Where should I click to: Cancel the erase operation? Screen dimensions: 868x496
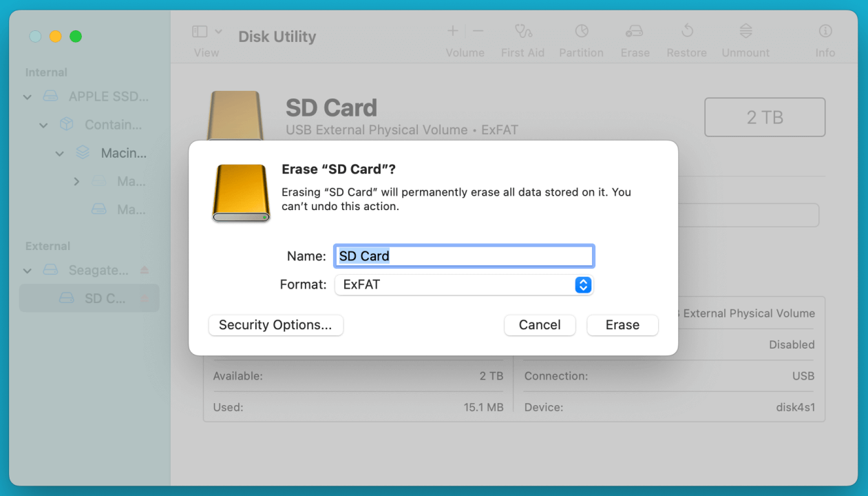pyautogui.click(x=540, y=324)
